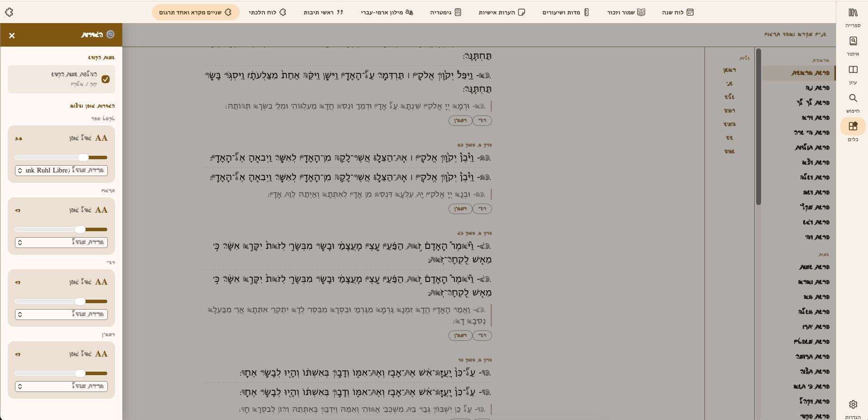Click the רש"י button under verse 21
Image resolution: width=868 pixels, height=420 pixels.
coord(482,121)
